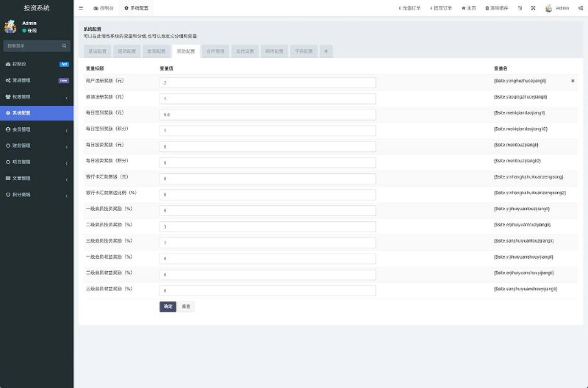The width and height of the screenshot is (588, 388).
Task: Add a new config group with plus tab
Action: [326, 51]
